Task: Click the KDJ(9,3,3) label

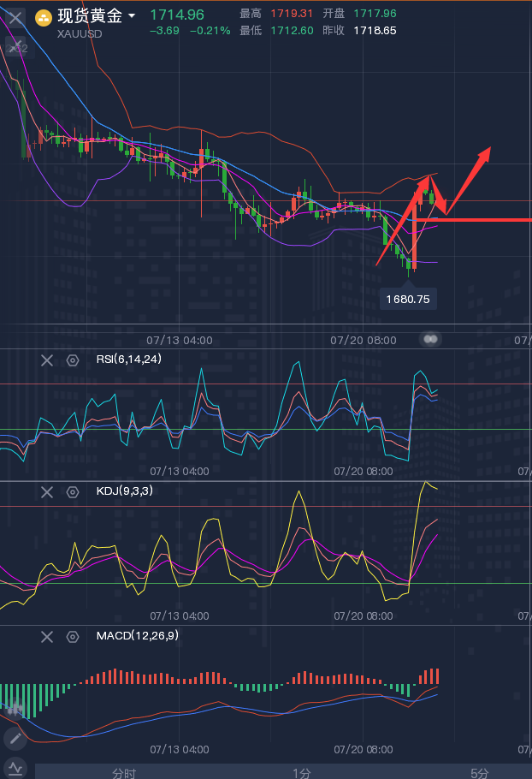Action: (x=125, y=491)
